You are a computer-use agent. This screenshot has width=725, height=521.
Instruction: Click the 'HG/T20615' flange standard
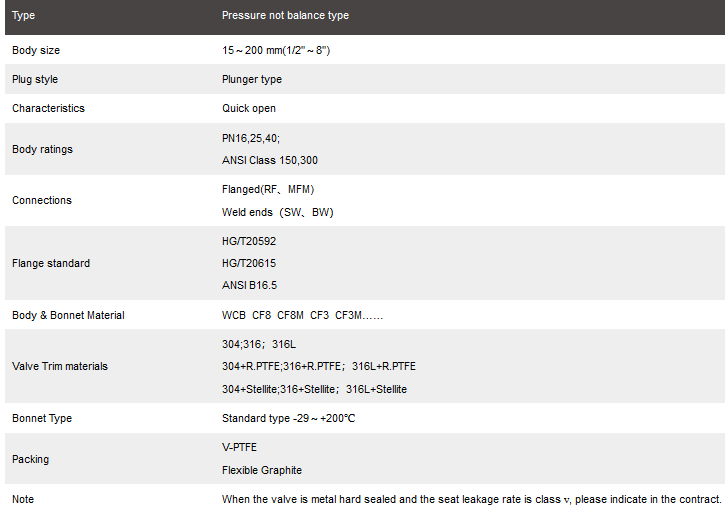pyautogui.click(x=249, y=263)
